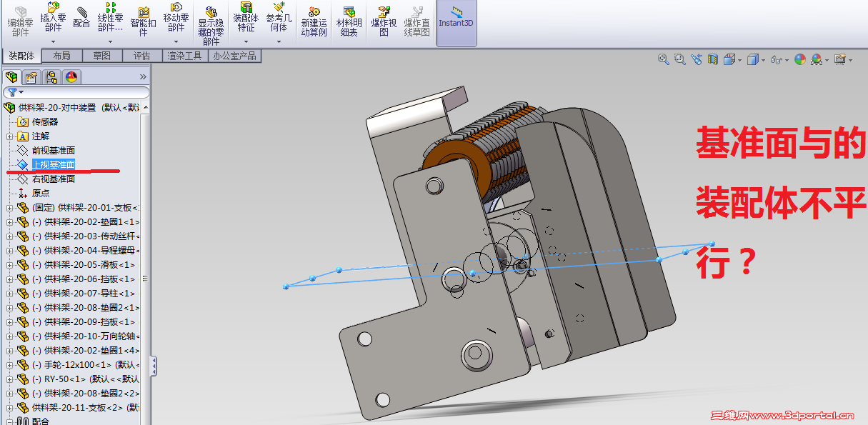
Task: Switch to the 草图 tab
Action: click(x=102, y=56)
